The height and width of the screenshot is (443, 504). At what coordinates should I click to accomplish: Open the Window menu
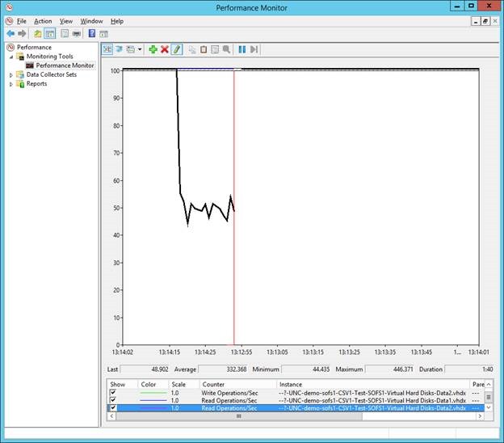pyautogui.click(x=91, y=21)
